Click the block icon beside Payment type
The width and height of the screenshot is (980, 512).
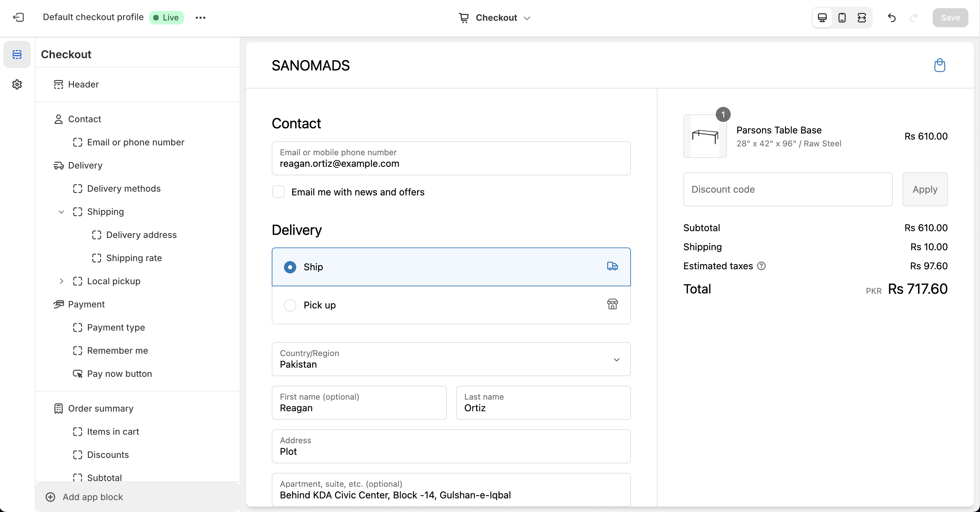(78, 327)
